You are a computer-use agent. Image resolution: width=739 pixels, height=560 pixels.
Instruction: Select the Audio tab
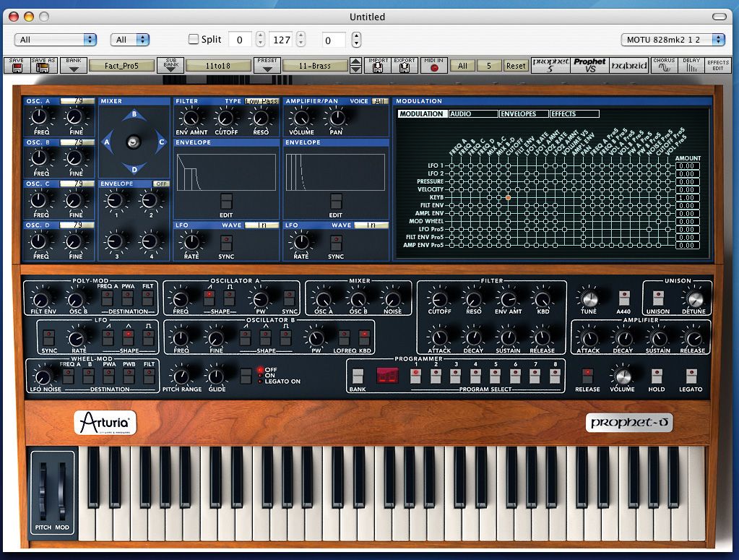473,113
